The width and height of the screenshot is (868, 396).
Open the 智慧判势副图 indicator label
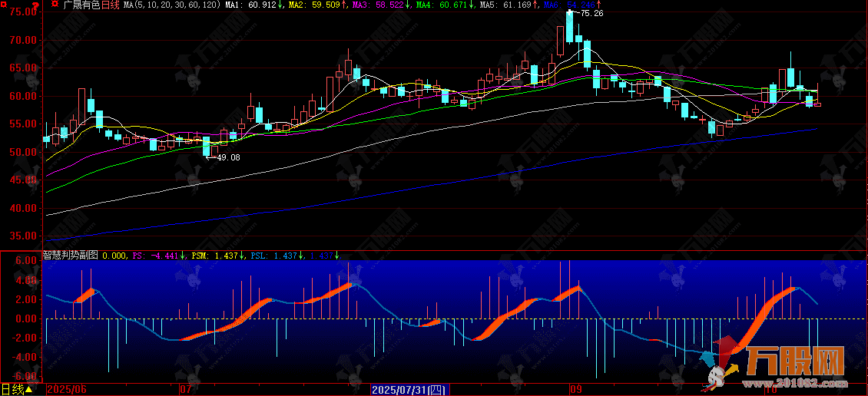tap(70, 256)
